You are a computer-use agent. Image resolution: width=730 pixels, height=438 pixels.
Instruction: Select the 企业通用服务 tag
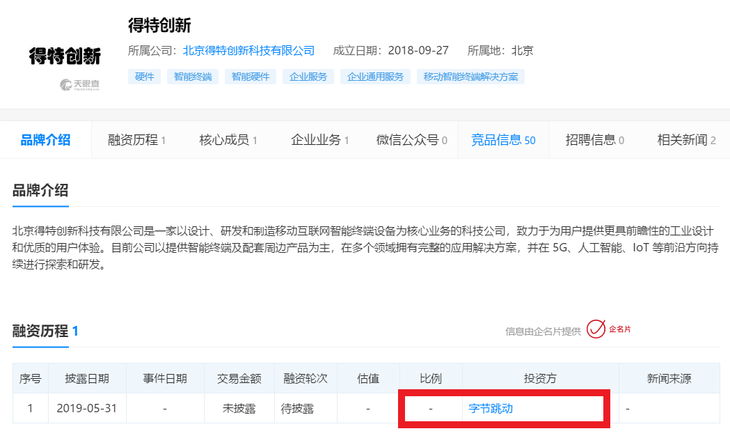click(375, 76)
